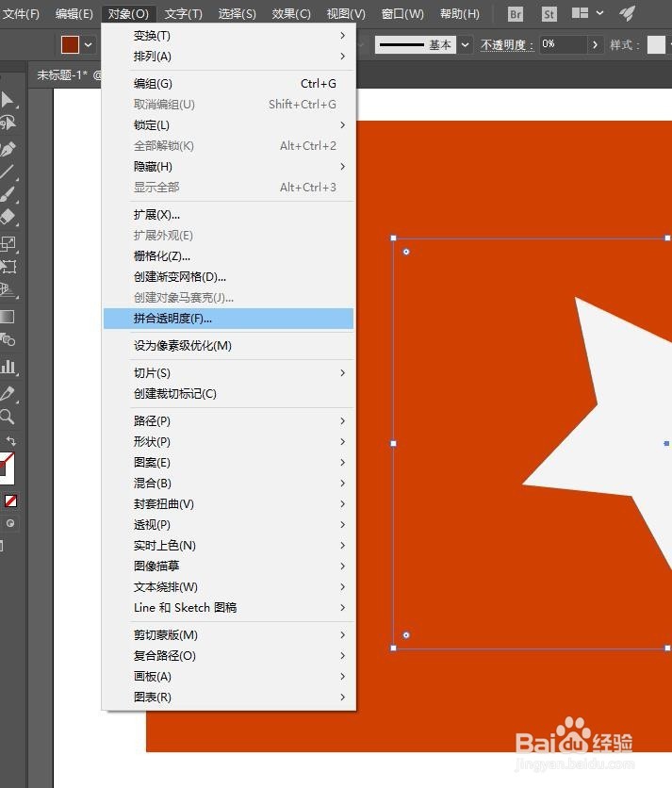The height and width of the screenshot is (788, 672).
Task: Expand the 形状(P) submenu
Action: point(229,442)
